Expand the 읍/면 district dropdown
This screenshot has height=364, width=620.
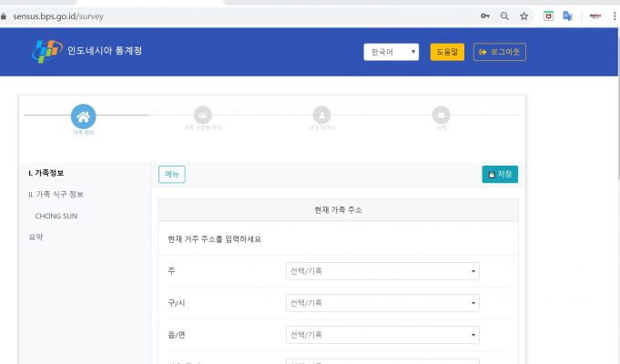click(382, 335)
